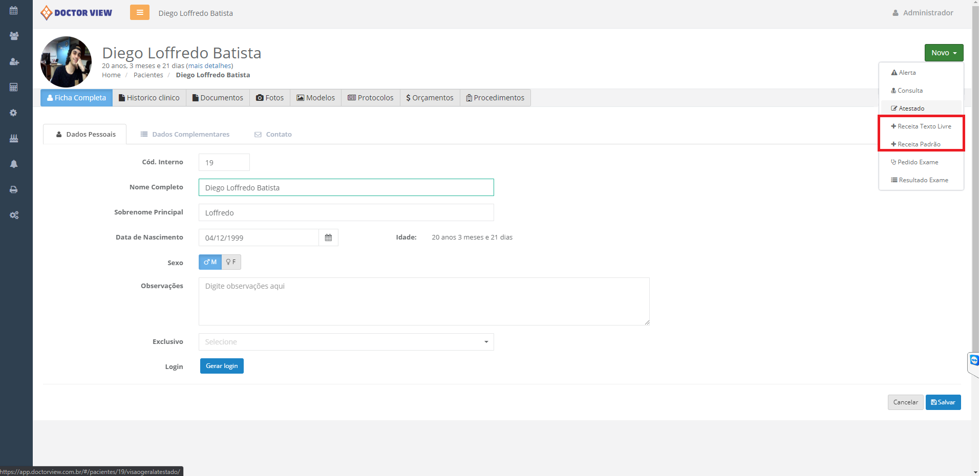Viewport: 980px width, 476px height.
Task: Open the calculator icon in the sidebar
Action: [x=14, y=88]
